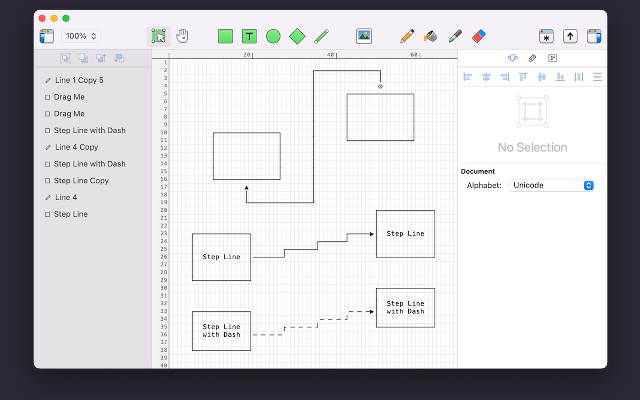The width and height of the screenshot is (640, 400).
Task: Distribute shapes vertically
Action: 597,77
